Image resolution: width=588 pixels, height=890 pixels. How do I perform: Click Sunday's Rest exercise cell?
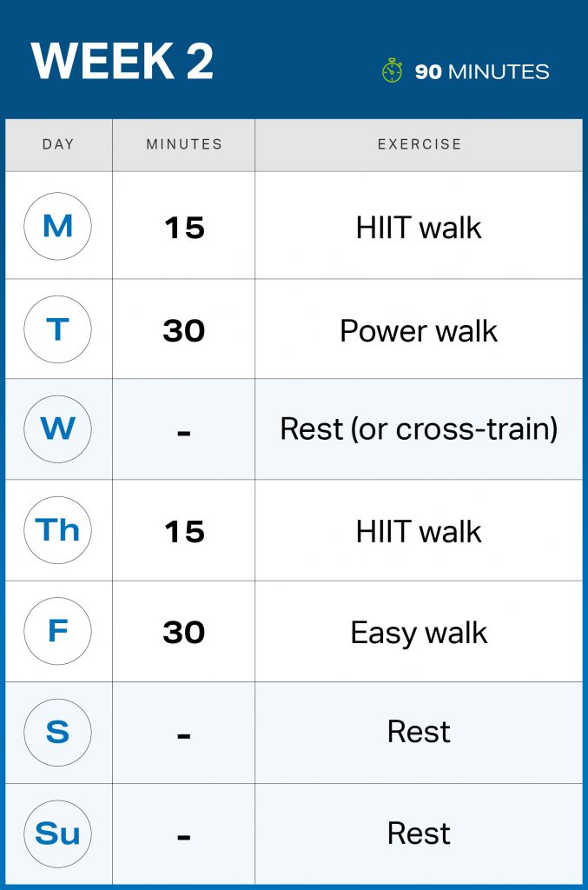coord(419,834)
